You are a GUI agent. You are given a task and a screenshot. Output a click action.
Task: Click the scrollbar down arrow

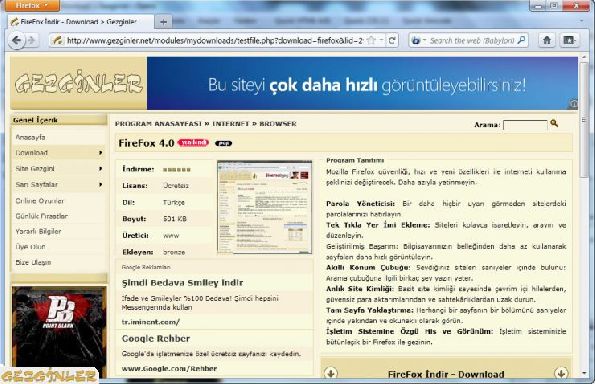click(584, 373)
